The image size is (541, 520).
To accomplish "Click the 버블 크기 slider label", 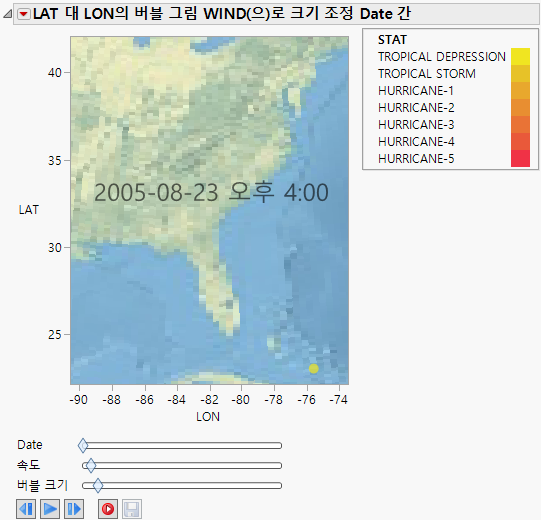I will coord(42,485).
